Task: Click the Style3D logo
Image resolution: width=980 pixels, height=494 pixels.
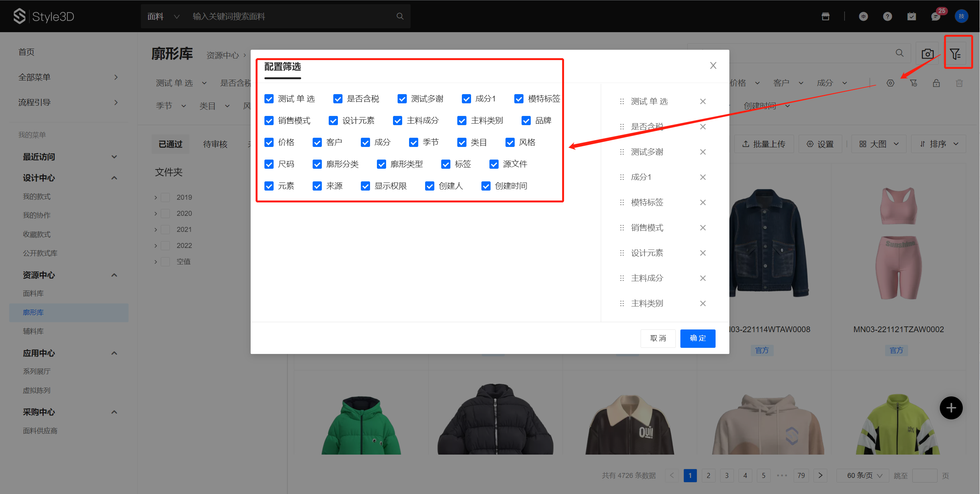Action: [44, 16]
